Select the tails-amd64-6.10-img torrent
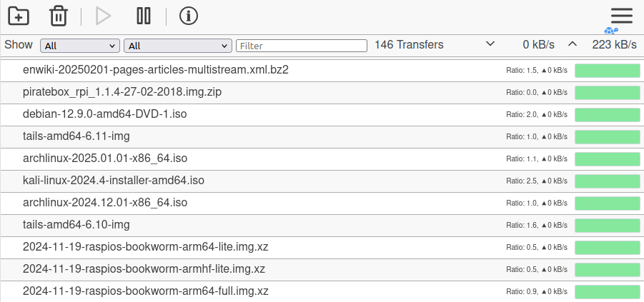The image size is (644, 302). (76, 225)
